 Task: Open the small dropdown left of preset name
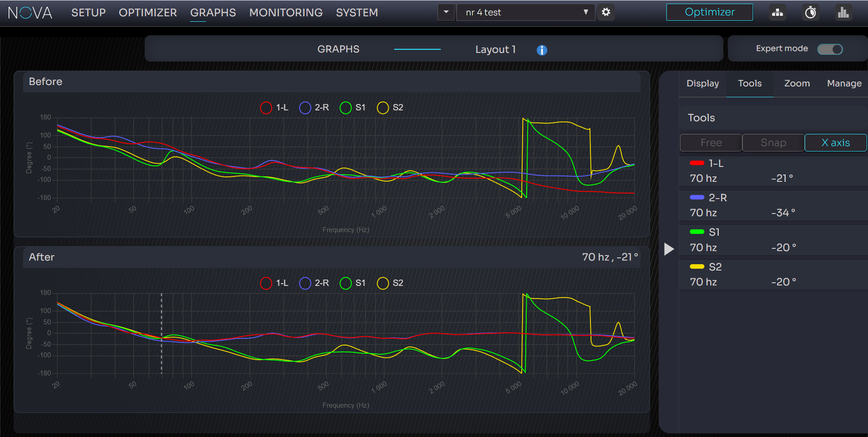(x=446, y=12)
